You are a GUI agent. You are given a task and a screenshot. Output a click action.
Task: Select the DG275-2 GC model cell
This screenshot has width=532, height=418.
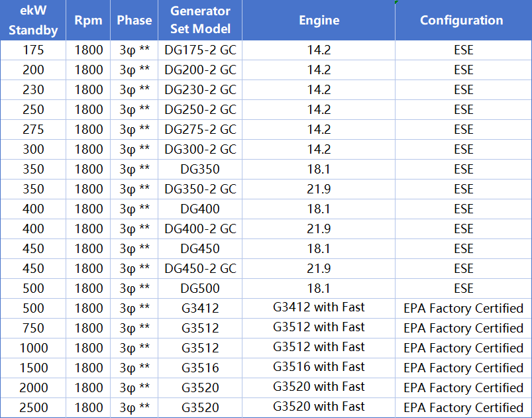[200, 130]
